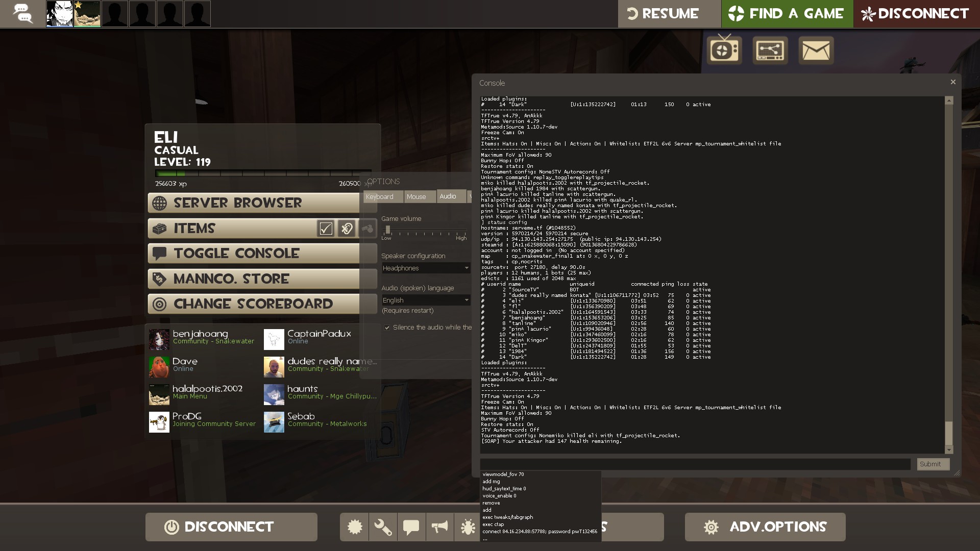Click the last empty party slot
Screen dimensions: 980x551
(x=198, y=14)
